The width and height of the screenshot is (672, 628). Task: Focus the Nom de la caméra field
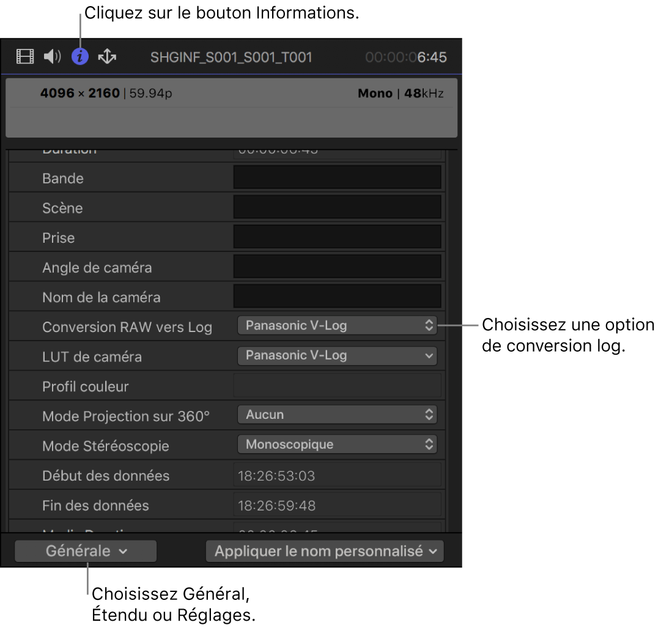337,296
